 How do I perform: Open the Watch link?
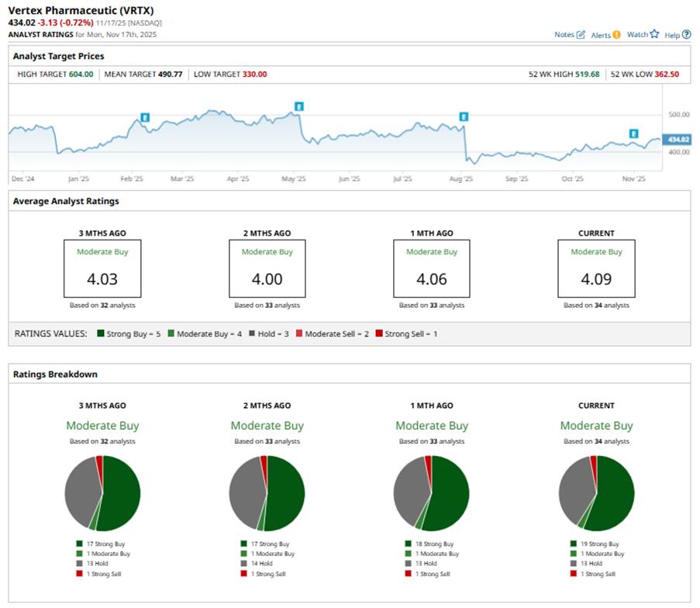tap(637, 34)
